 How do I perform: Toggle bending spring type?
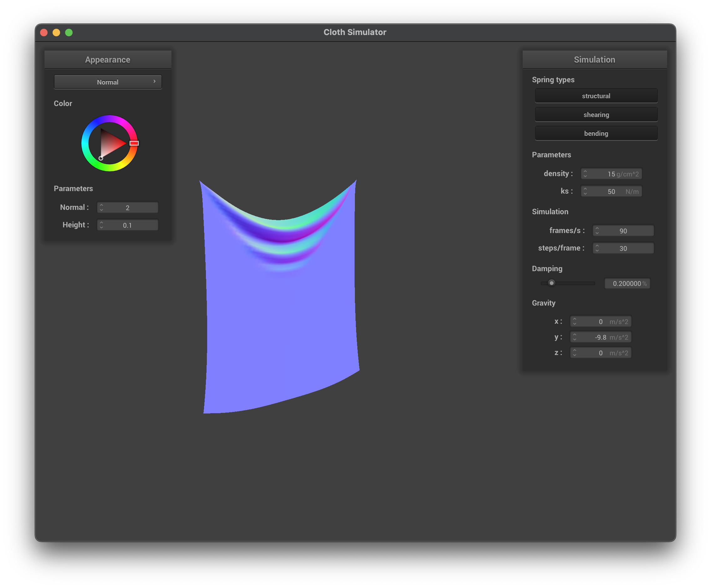(x=596, y=134)
